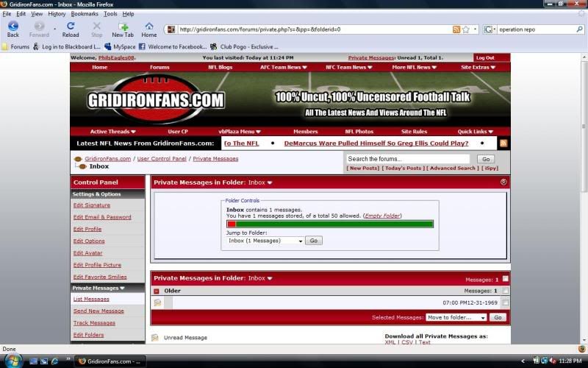588x368 pixels.
Task: Click the Firefox Back button
Action: (x=12, y=29)
